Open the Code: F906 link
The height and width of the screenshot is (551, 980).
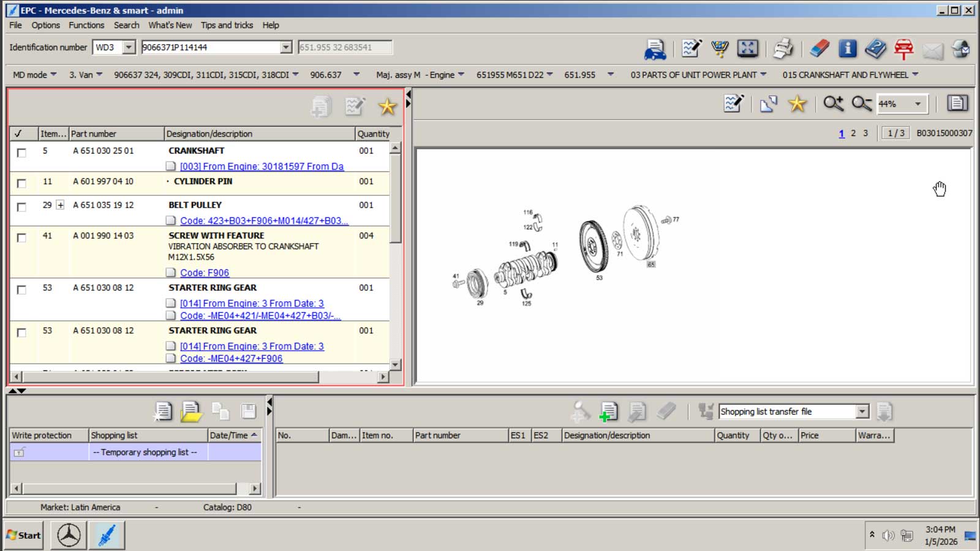point(205,273)
